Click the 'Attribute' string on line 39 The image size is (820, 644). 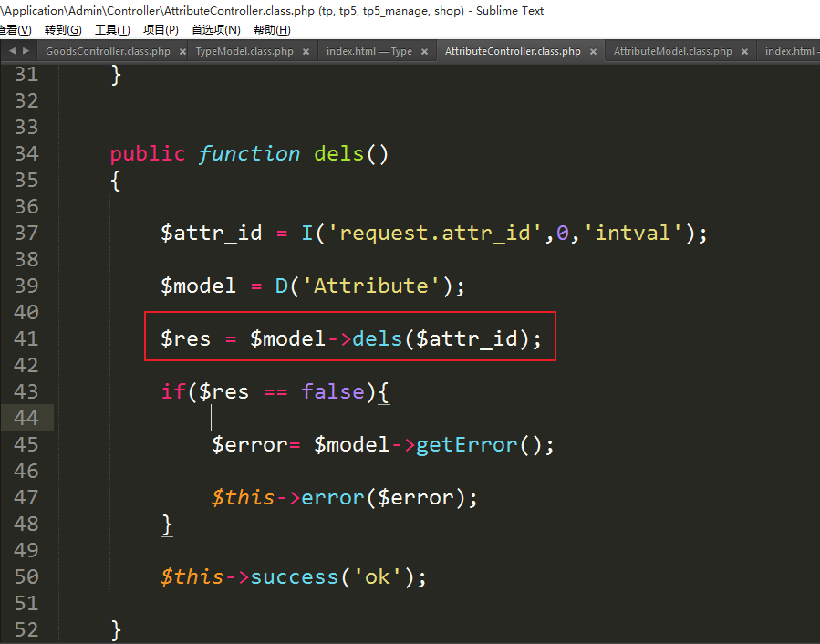[371, 286]
